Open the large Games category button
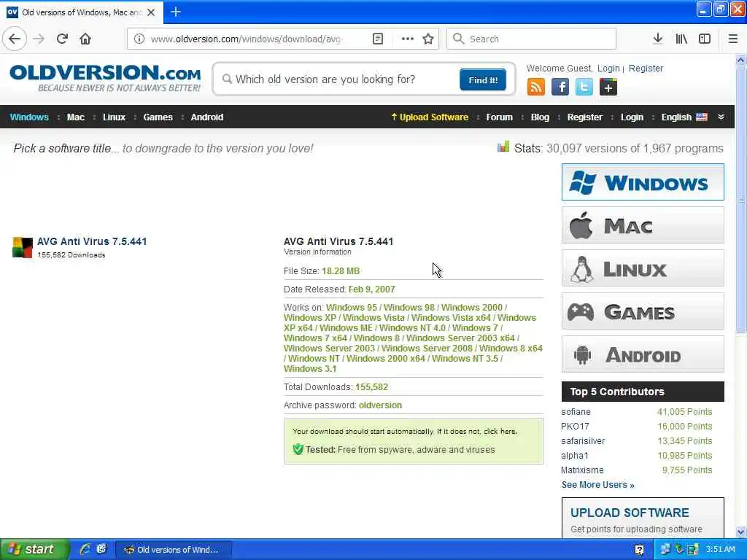747x560 pixels. click(x=643, y=311)
